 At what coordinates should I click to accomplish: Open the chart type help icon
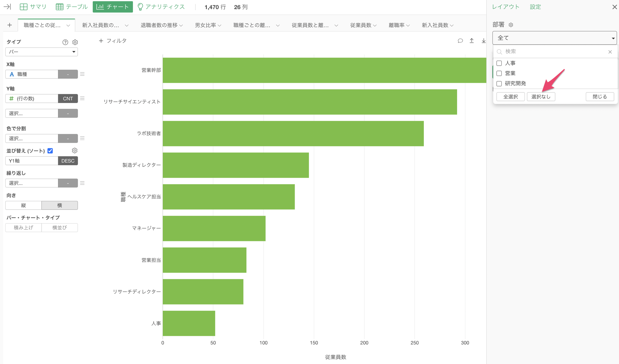[x=65, y=42]
